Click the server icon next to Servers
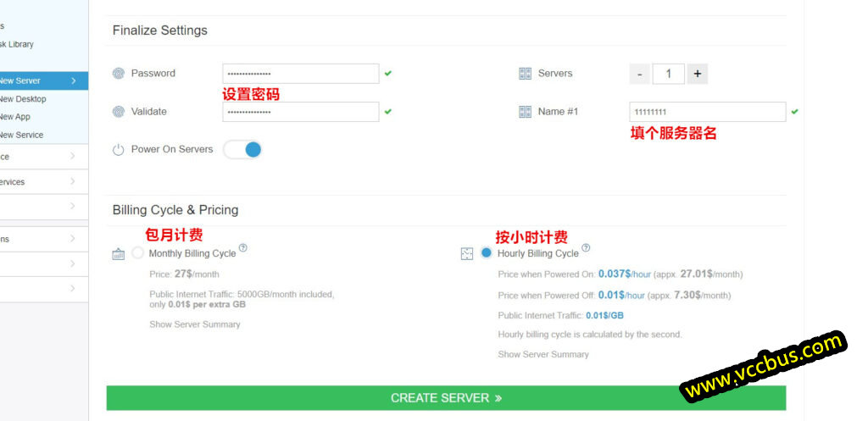Image resolution: width=868 pixels, height=421 pixels. click(525, 74)
